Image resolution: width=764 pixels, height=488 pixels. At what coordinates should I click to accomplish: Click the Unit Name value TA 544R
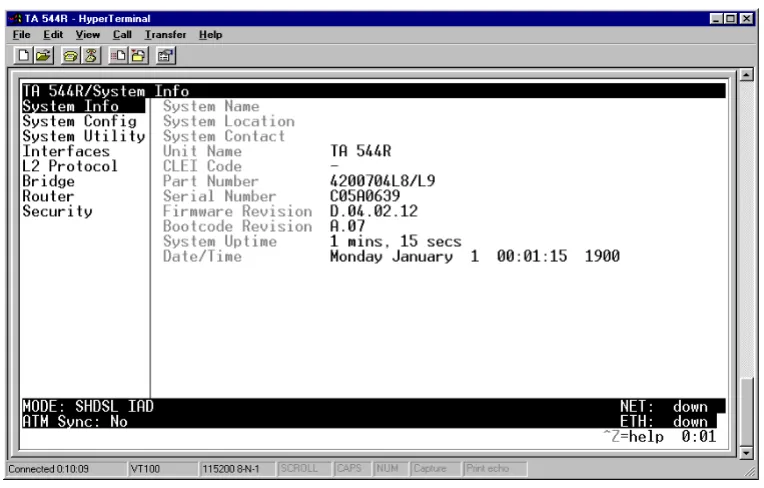tap(361, 151)
